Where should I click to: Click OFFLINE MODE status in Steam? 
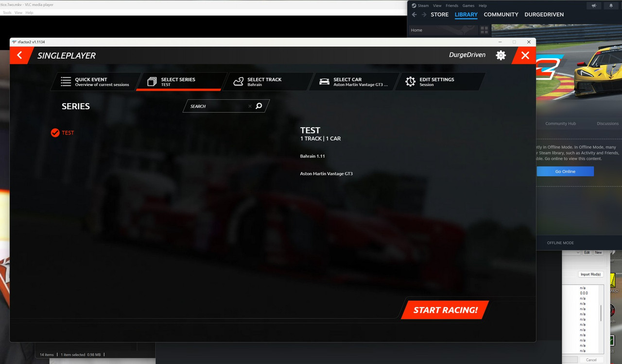pos(560,243)
